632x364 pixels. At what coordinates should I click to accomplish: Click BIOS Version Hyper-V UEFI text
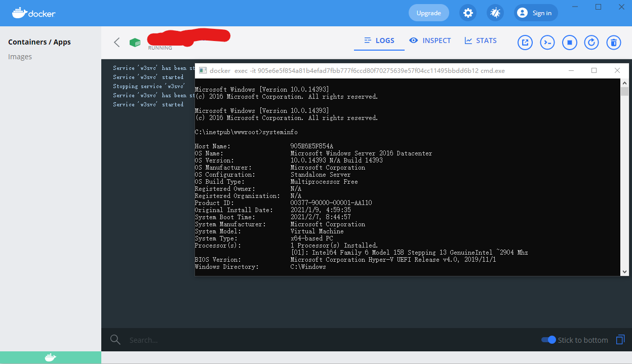point(393,260)
